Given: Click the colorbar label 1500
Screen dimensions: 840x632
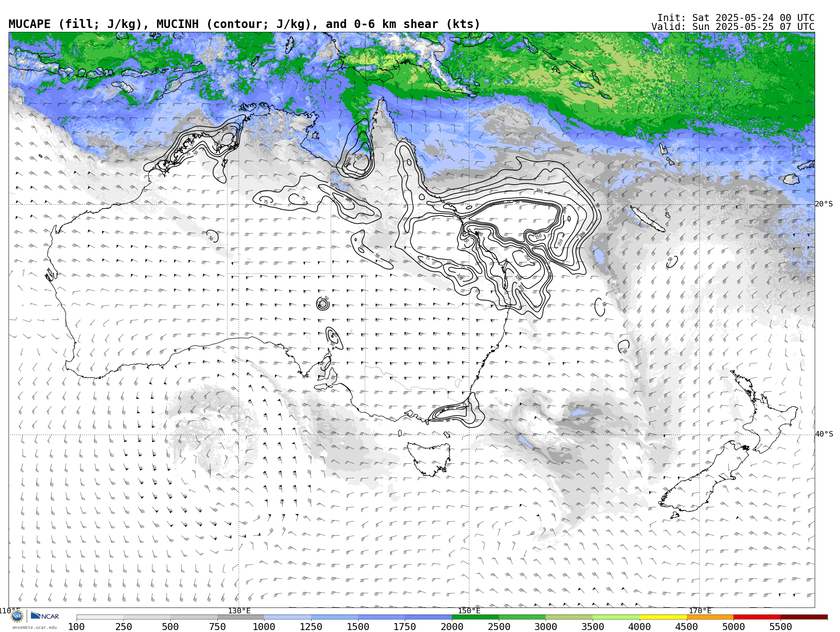Looking at the screenshot, I should tap(358, 627).
